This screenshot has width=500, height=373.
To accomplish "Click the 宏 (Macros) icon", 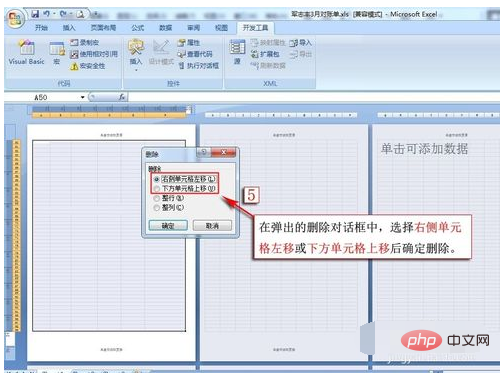I will click(x=57, y=49).
